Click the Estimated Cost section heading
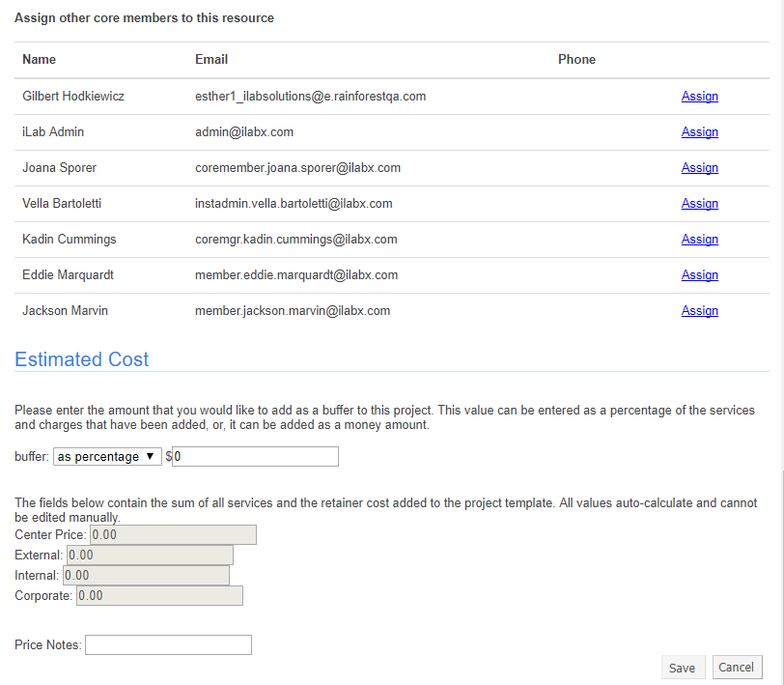The width and height of the screenshot is (784, 685). click(x=82, y=360)
